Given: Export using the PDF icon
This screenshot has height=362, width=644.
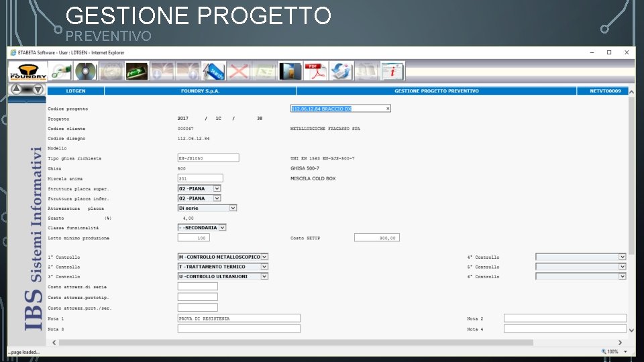Looking at the screenshot, I should pyautogui.click(x=315, y=71).
